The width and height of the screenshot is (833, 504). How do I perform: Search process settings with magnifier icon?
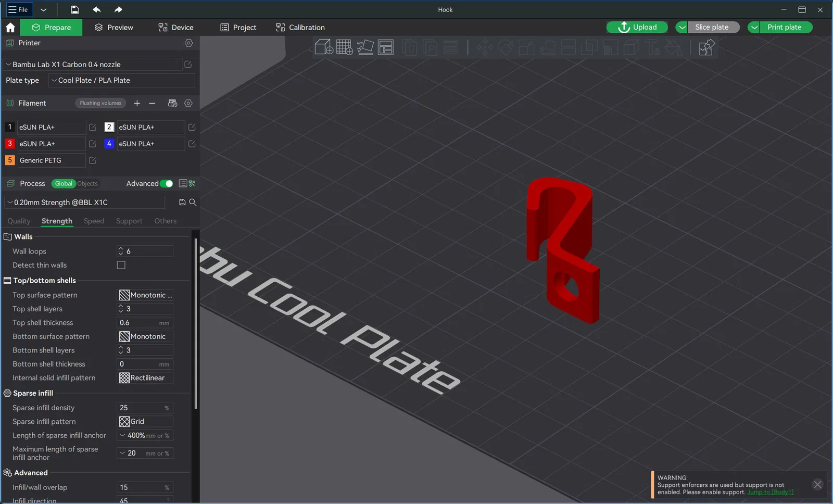coord(193,203)
